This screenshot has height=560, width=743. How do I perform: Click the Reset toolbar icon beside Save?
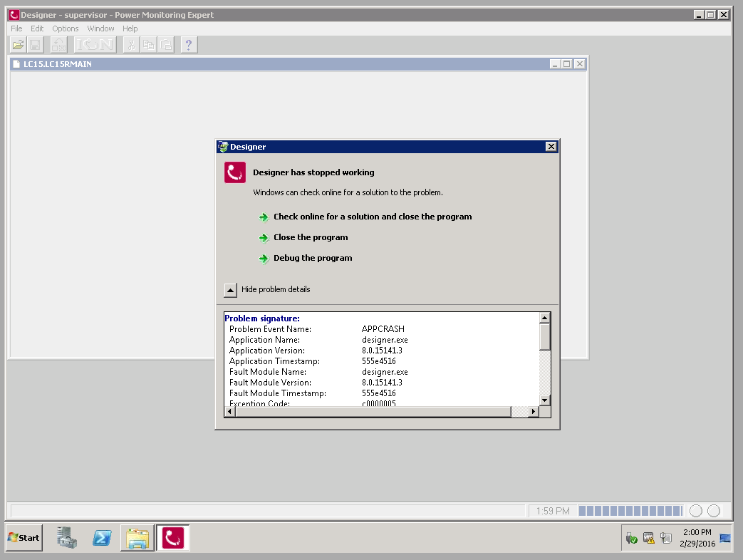click(x=58, y=45)
